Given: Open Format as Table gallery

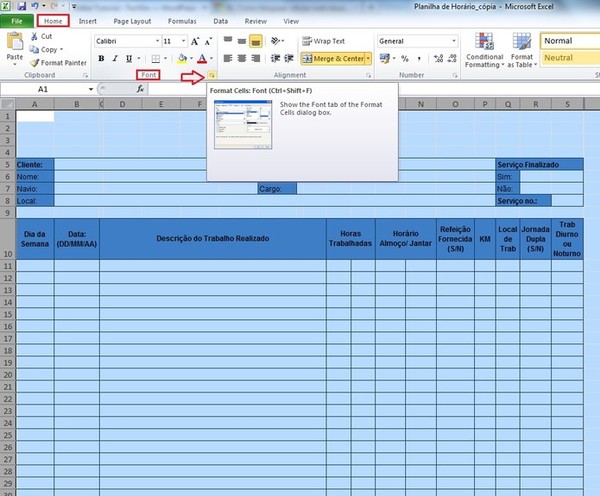Looking at the screenshot, I should click(x=522, y=51).
